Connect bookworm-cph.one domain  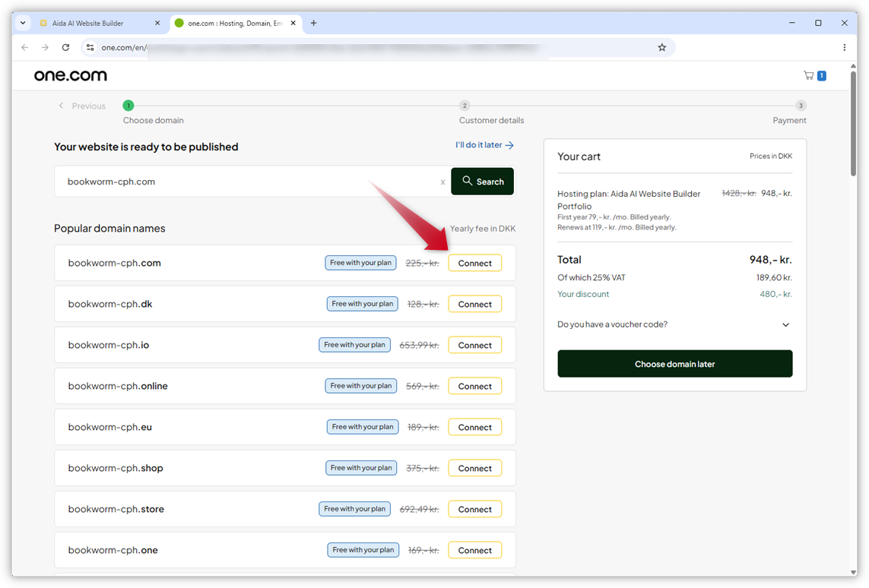(475, 550)
